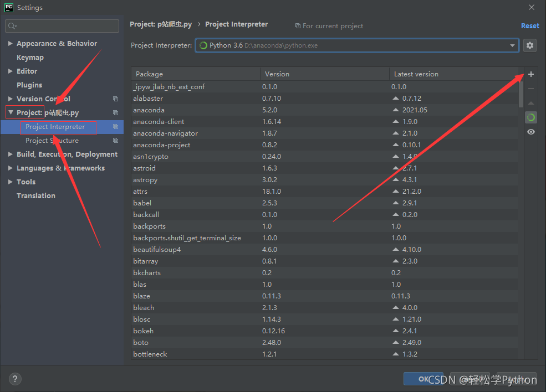Click the copy icon beside Project Interpreter
The width and height of the screenshot is (546, 392).
116,127
